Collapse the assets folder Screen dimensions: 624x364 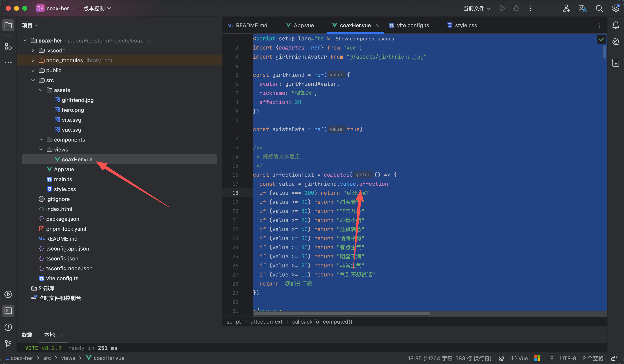pyautogui.click(x=41, y=90)
